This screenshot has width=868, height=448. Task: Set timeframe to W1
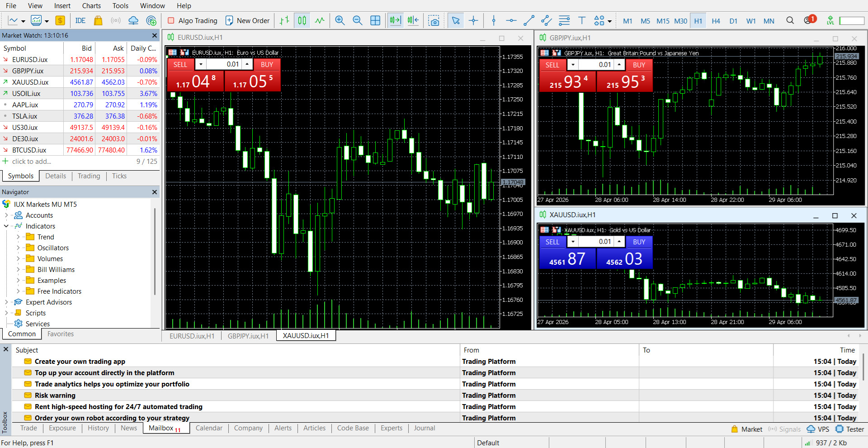(751, 21)
